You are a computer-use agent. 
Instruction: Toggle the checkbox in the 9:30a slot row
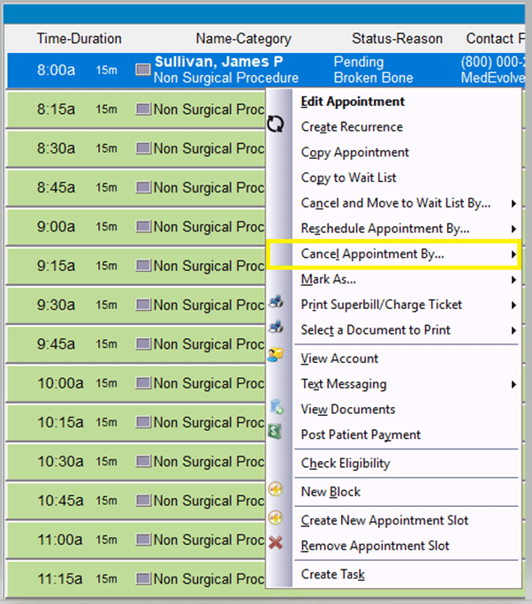click(x=143, y=305)
